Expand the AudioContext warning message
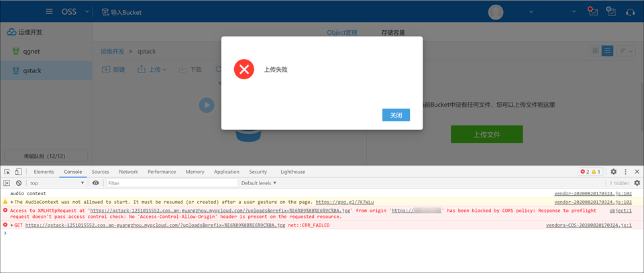 pos(12,202)
